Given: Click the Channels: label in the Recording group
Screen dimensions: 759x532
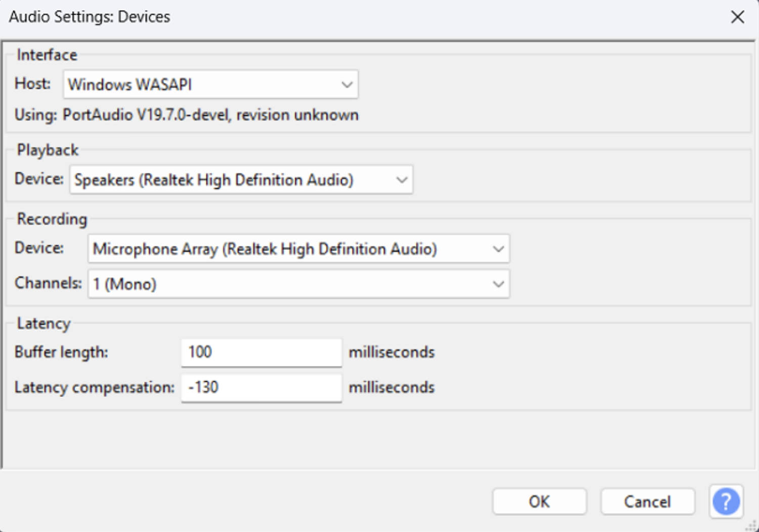Looking at the screenshot, I should pyautogui.click(x=48, y=283).
